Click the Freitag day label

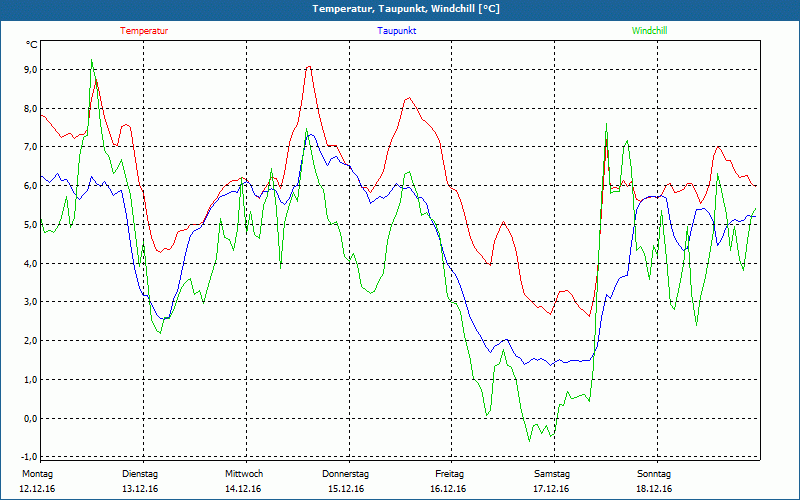coord(449,474)
